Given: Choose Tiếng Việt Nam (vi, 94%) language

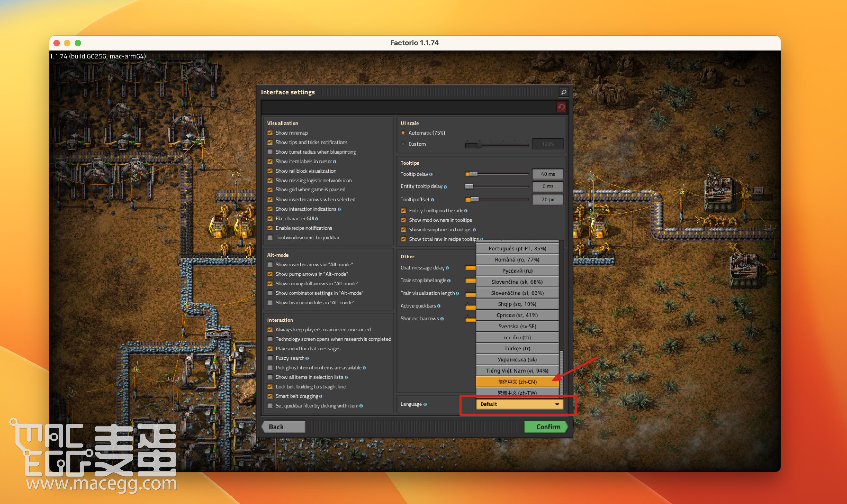Looking at the screenshot, I should coord(517,371).
